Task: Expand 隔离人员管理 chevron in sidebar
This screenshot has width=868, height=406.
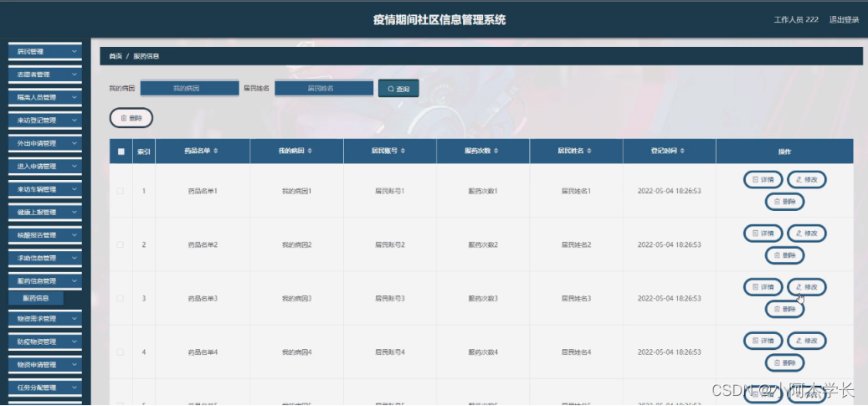Action: coord(74,97)
